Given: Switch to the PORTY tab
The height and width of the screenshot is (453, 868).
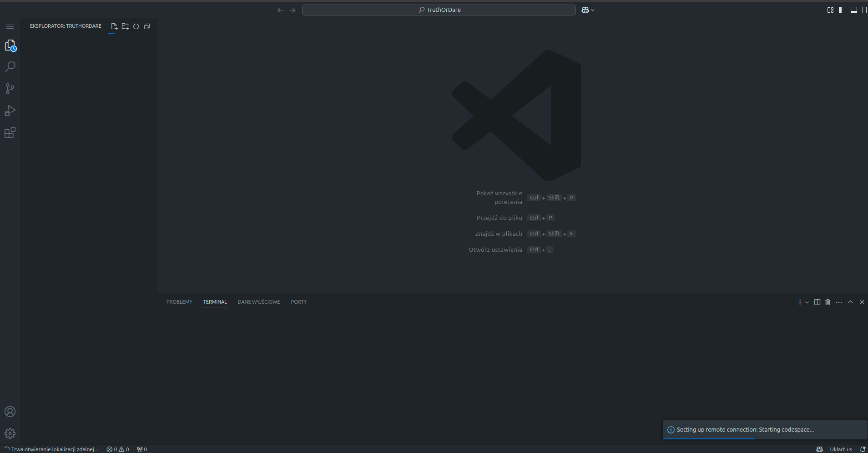Looking at the screenshot, I should click(x=299, y=302).
